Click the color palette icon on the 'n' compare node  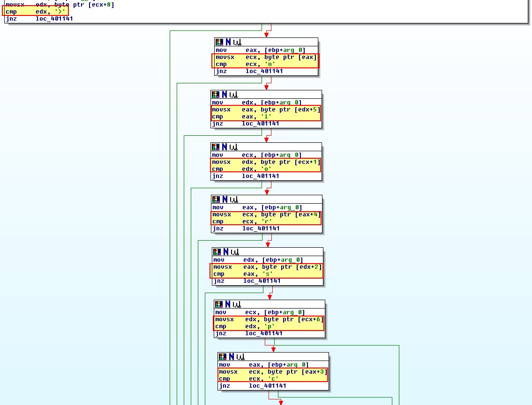219,42
